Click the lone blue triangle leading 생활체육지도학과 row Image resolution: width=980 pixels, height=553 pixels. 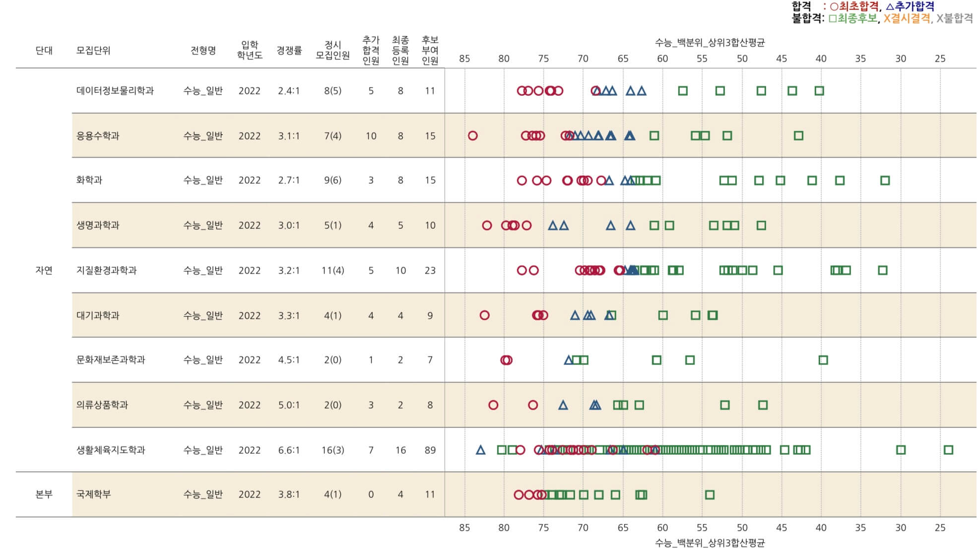480,450
